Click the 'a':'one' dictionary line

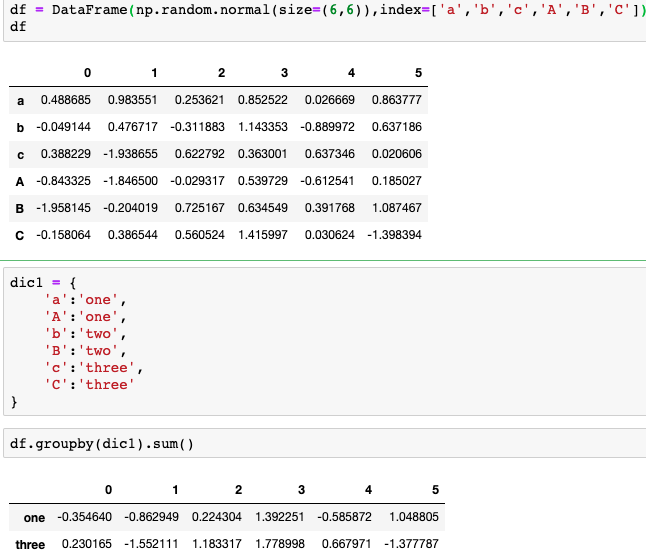click(x=85, y=300)
